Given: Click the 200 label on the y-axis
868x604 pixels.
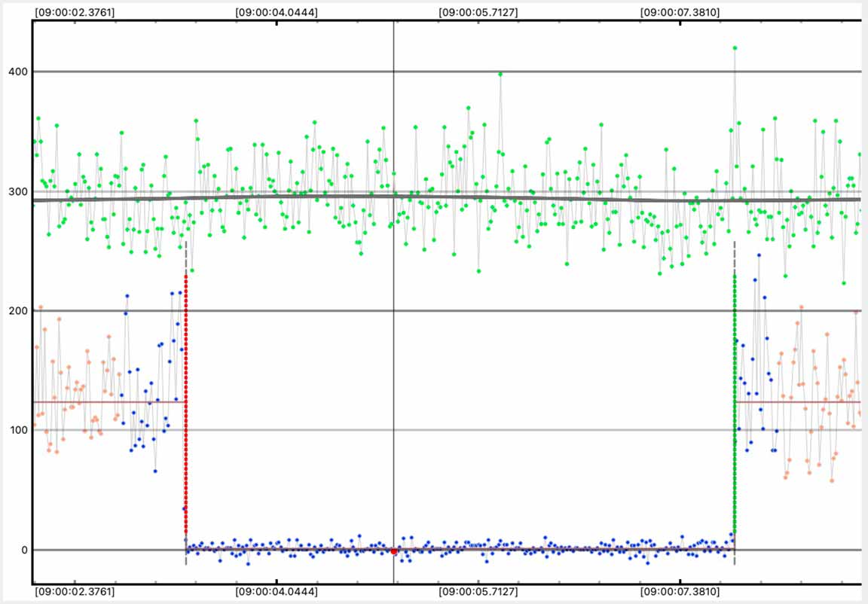Looking at the screenshot, I should click(17, 311).
